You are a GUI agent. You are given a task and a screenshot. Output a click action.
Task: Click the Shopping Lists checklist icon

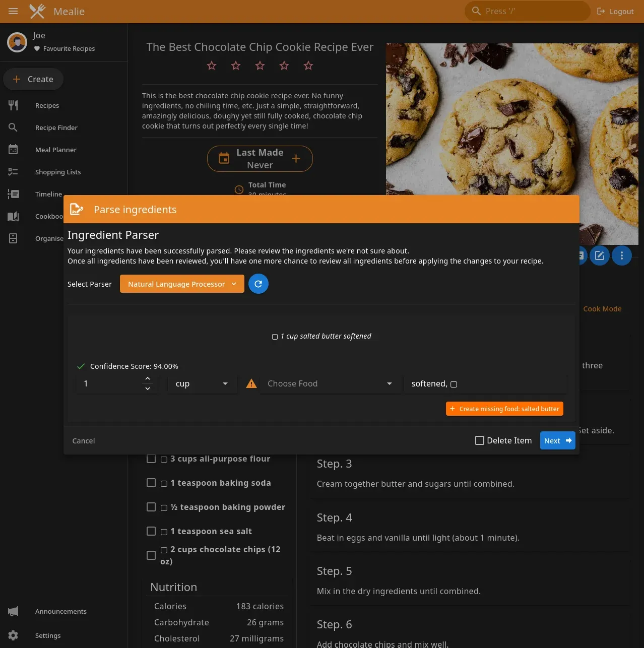[13, 172]
